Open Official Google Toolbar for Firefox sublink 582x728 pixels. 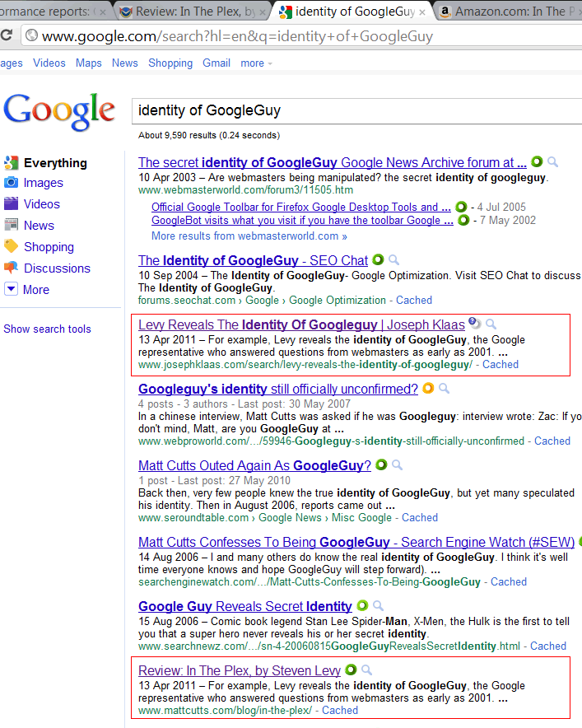(301, 207)
